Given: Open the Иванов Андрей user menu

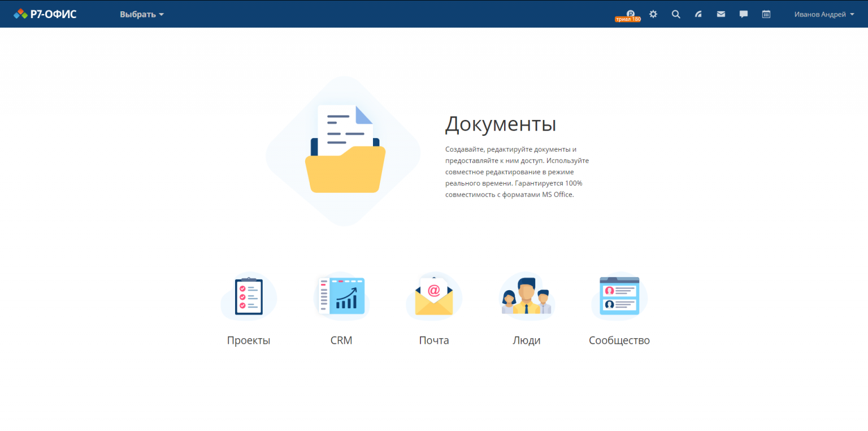Looking at the screenshot, I should point(819,14).
